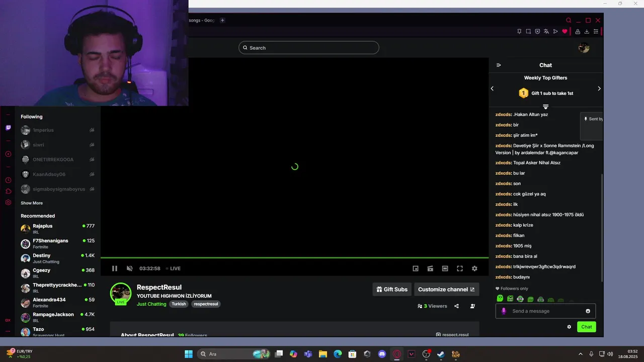Open 1mperius in the Following list

point(57,130)
